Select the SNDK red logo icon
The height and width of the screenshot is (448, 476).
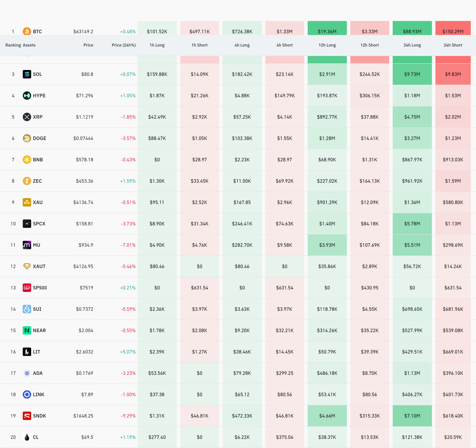pos(27,416)
